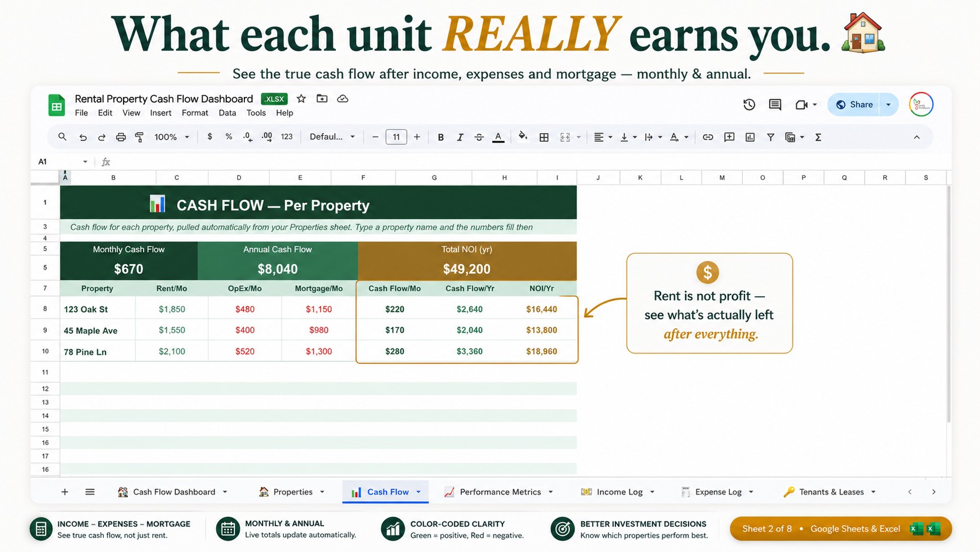Undo the last action
The image size is (980, 552).
[83, 137]
